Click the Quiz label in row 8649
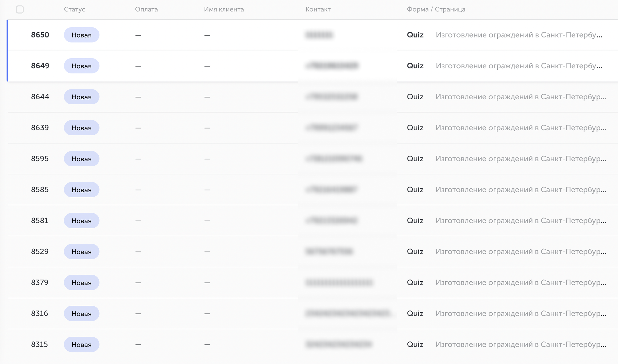Viewport: 618px width, 364px height. point(415,66)
